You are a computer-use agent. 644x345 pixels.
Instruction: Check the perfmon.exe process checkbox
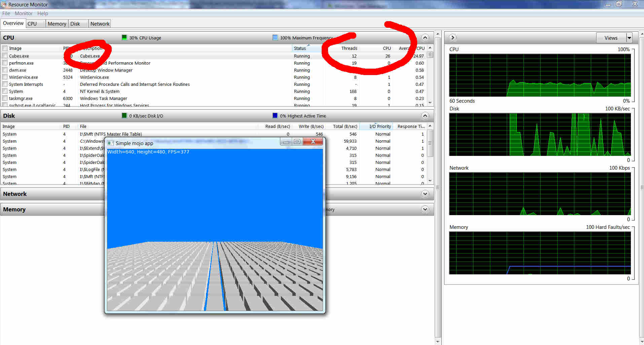coord(5,63)
